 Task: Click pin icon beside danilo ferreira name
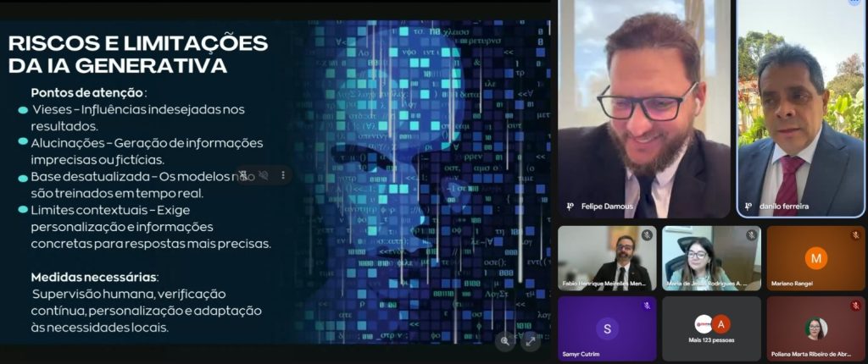(x=748, y=207)
